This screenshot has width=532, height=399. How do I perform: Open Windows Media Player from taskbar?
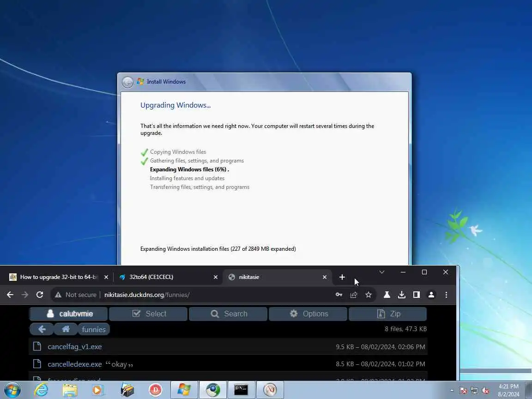tap(98, 390)
